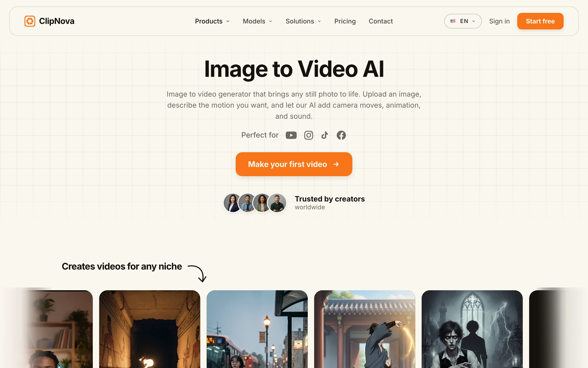Click the TikTok icon
This screenshot has width=588, height=368.
pos(325,135)
